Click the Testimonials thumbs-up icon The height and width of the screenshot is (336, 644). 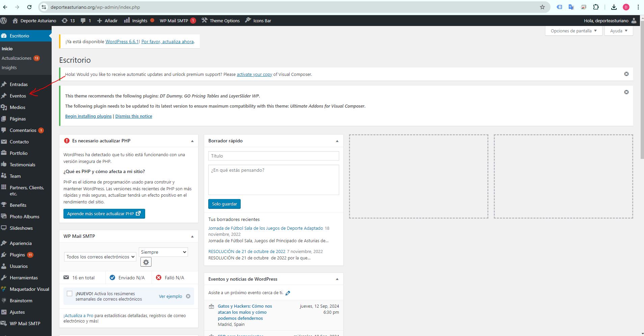(x=4, y=165)
